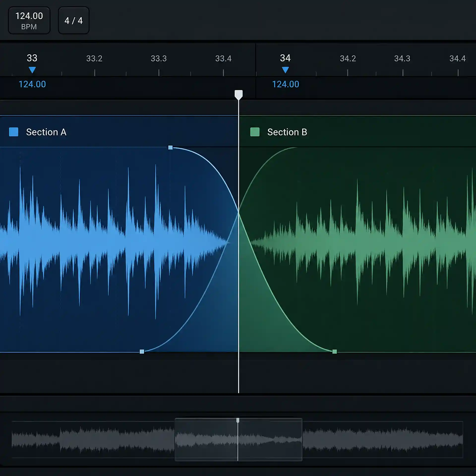Click the 124.00 tempo value under bar 33
Viewport: 476px width, 476px height.
[x=32, y=84]
